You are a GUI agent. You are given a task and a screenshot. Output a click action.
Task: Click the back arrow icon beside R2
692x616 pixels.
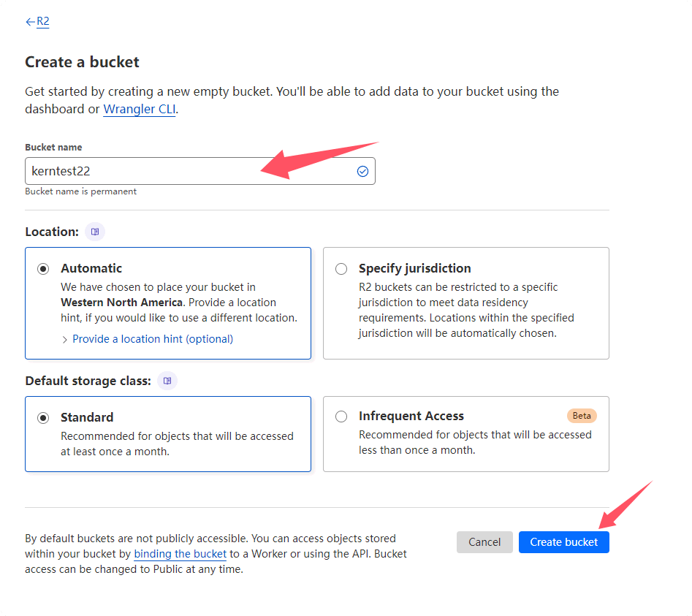pos(30,22)
